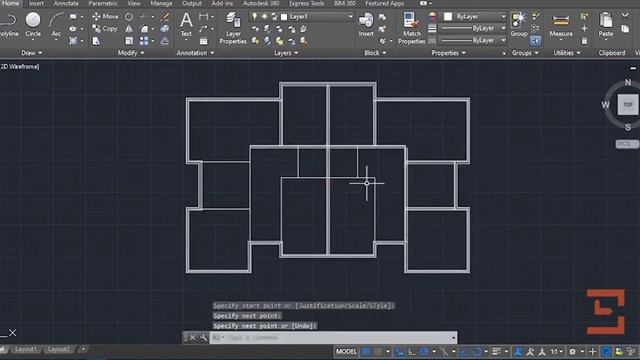Click the ViewCube TOP face
The width and height of the screenshot is (640, 360).
tap(628, 105)
